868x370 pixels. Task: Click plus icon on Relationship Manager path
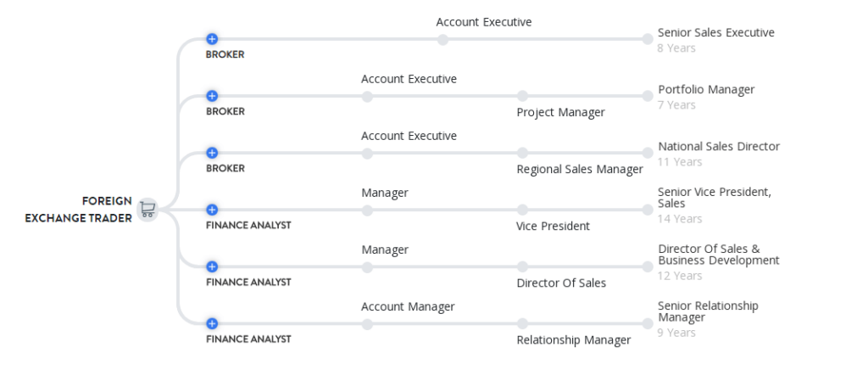tap(212, 323)
